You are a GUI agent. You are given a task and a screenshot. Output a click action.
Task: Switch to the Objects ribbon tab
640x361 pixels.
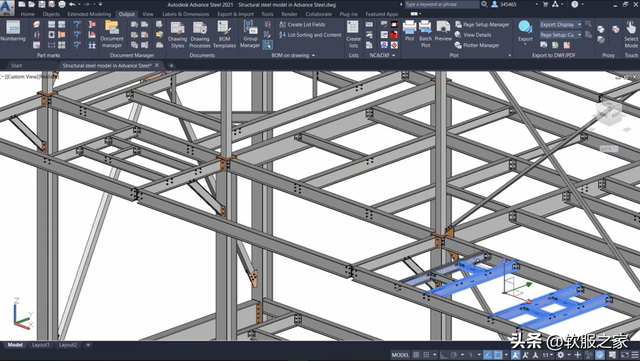pos(51,14)
